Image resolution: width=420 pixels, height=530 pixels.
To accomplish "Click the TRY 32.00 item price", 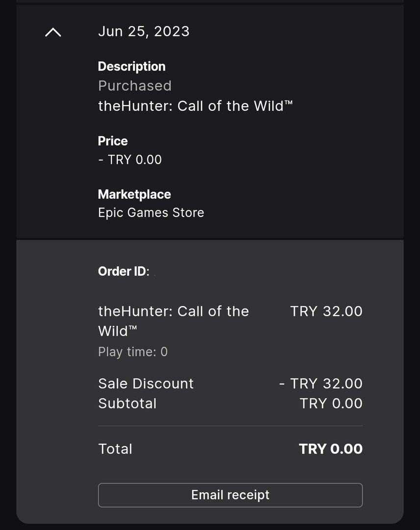I will (326, 311).
